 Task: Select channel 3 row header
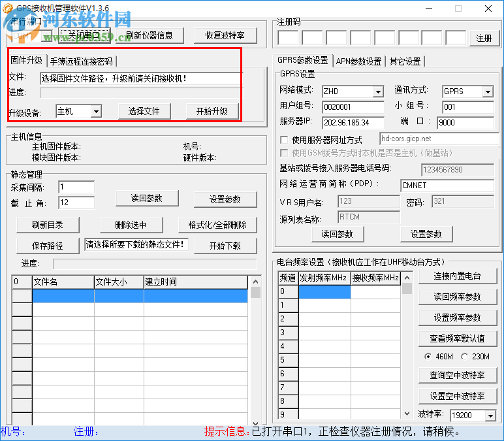tap(289, 333)
